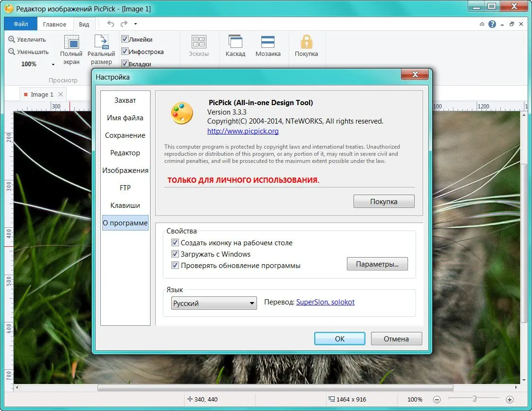532x411 pixels.
Task: Switch to the Вид (View) ribbon tab
Action: tap(84, 25)
